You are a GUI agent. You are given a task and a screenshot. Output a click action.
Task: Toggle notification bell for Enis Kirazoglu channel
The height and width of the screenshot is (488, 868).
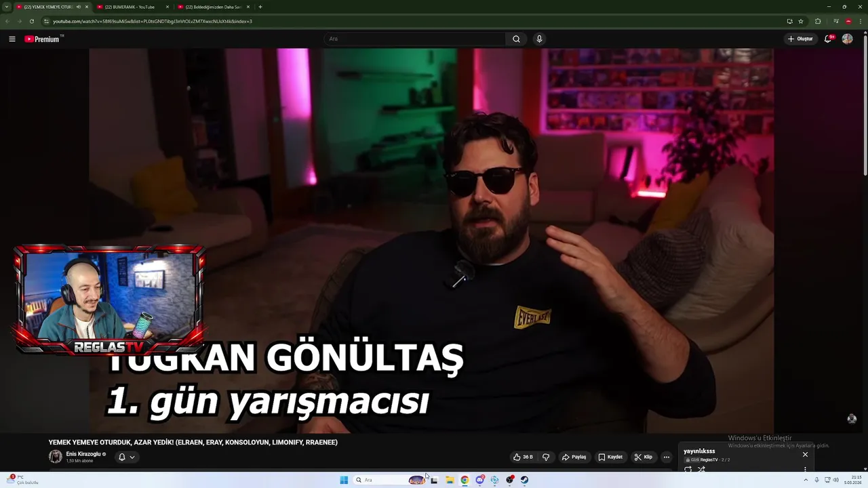click(x=126, y=457)
